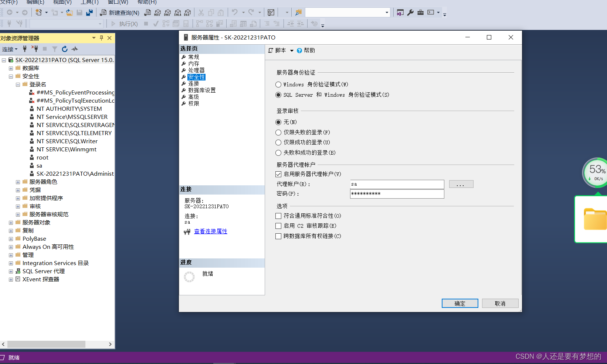Click the proxy account input field
Image resolution: width=607 pixels, height=364 pixels.
tap(397, 184)
